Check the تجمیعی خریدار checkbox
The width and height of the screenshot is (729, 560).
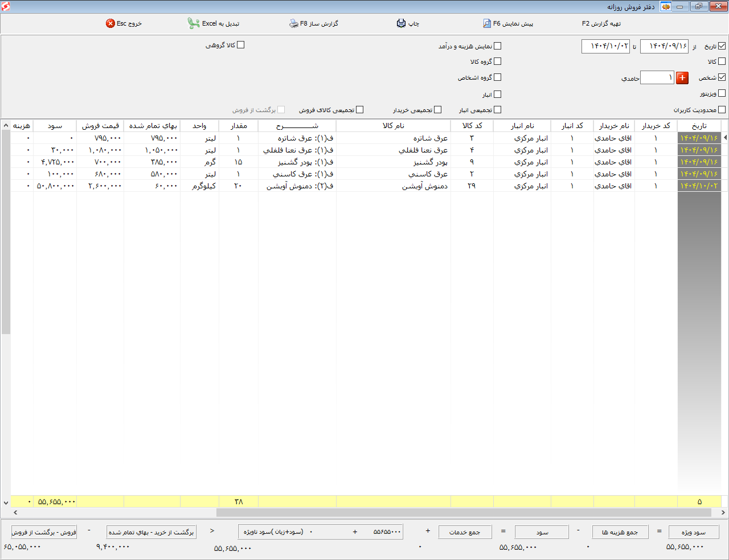(x=438, y=110)
